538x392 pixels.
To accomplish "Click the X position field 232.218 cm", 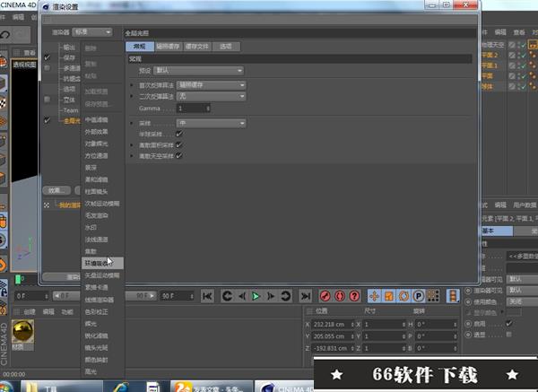I will [x=334, y=325].
